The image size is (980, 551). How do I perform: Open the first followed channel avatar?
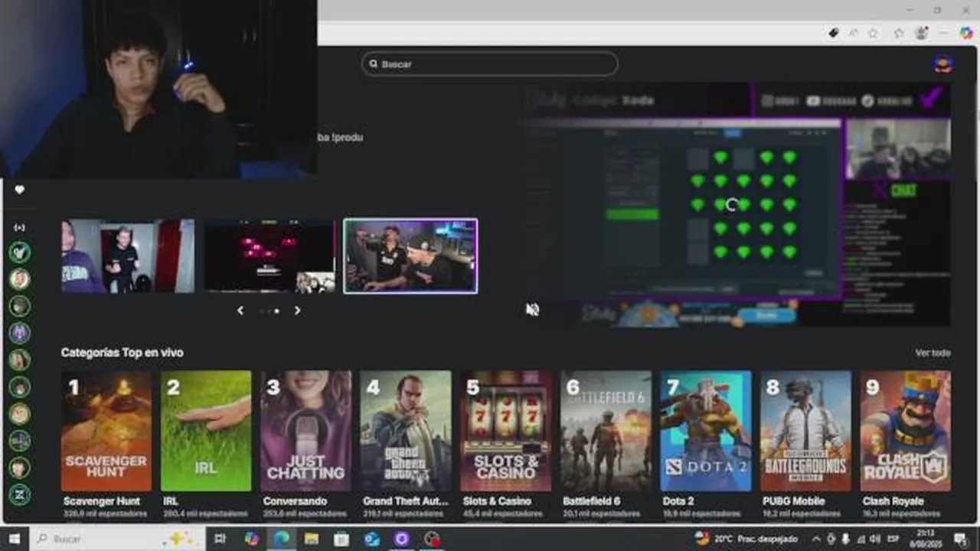(x=20, y=252)
